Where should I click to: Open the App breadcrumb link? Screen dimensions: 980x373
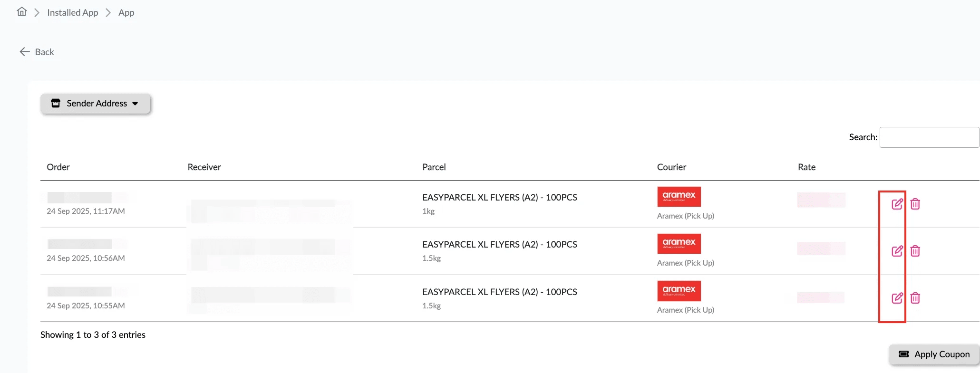coord(126,12)
